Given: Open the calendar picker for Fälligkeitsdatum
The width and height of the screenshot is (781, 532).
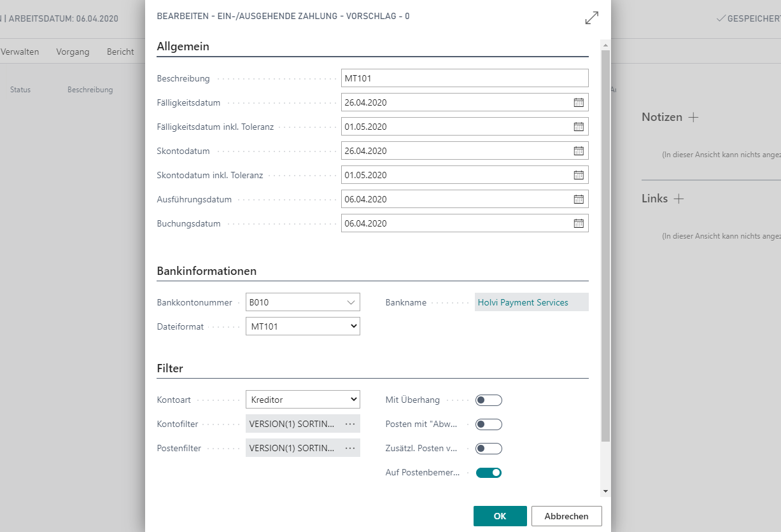Looking at the screenshot, I should point(579,102).
